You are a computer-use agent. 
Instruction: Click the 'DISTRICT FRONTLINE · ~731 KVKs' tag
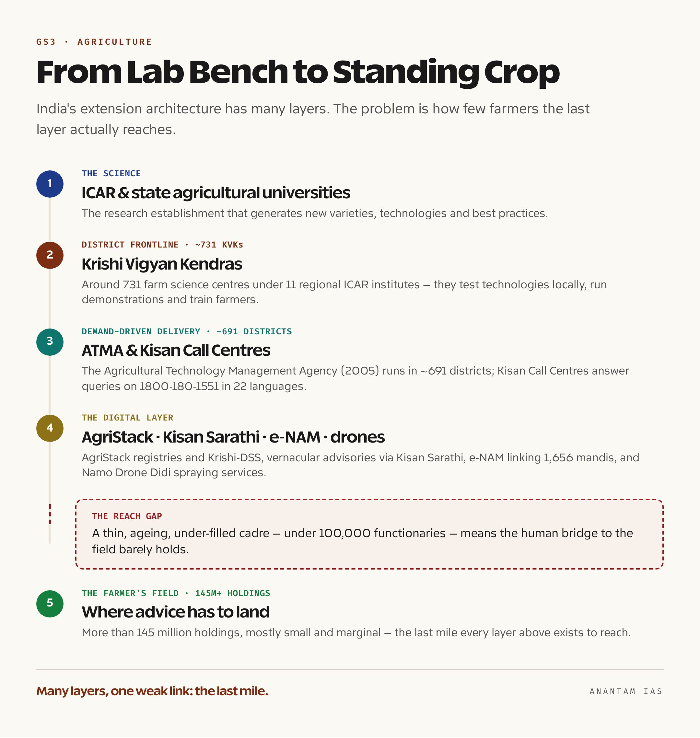pyautogui.click(x=162, y=245)
